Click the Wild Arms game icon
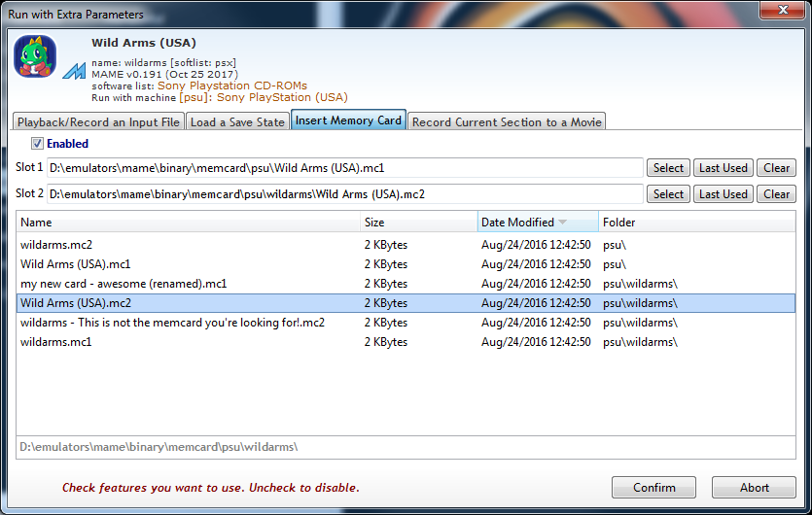Screen dimensions: 812x515 [x=35, y=56]
